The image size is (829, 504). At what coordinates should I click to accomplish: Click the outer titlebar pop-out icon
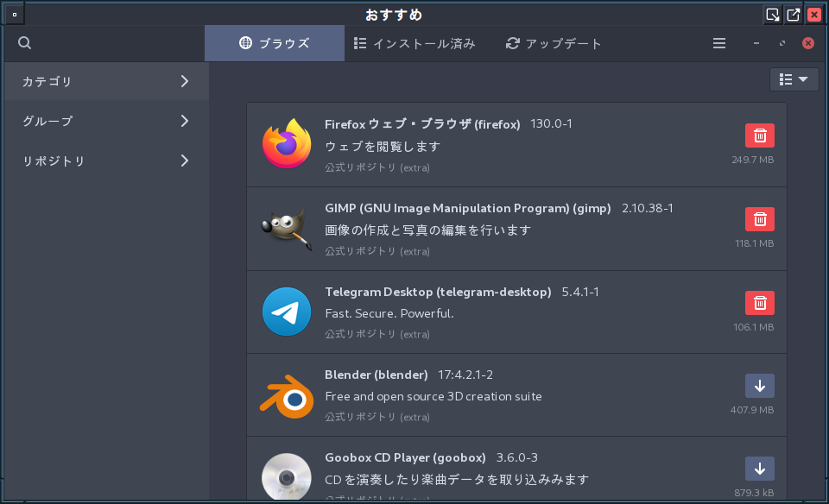(x=793, y=15)
